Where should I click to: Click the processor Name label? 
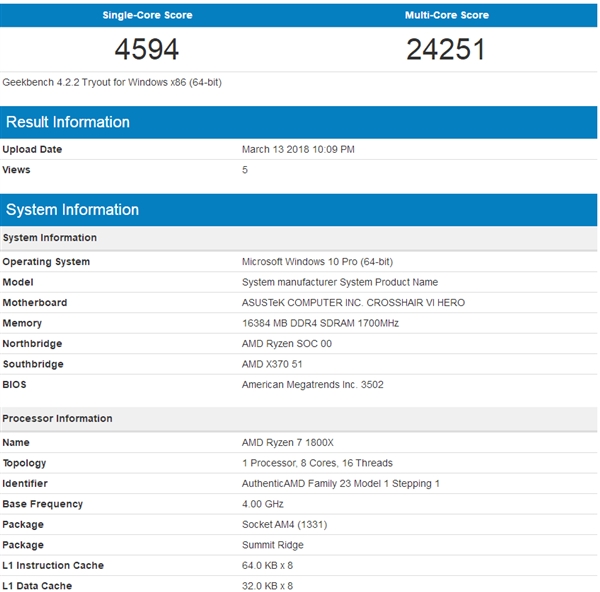[16, 442]
